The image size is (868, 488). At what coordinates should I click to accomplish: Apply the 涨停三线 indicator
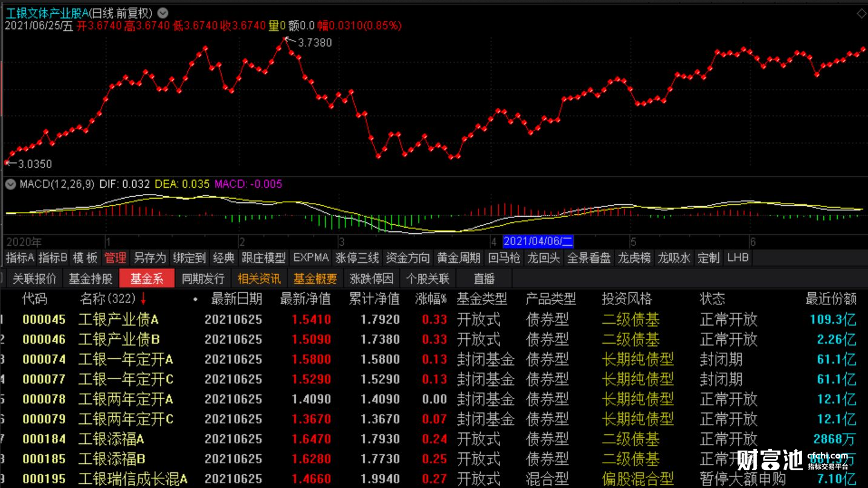(x=358, y=258)
